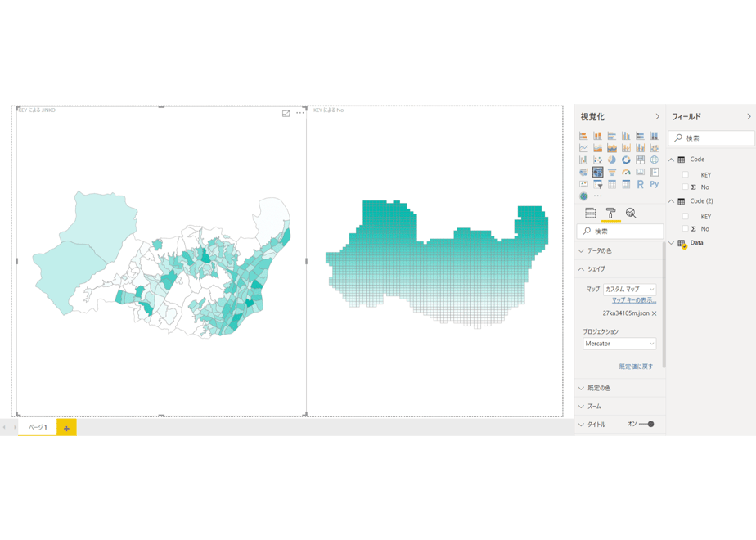
Task: Select the ArcGIS map visual
Action: [583, 196]
